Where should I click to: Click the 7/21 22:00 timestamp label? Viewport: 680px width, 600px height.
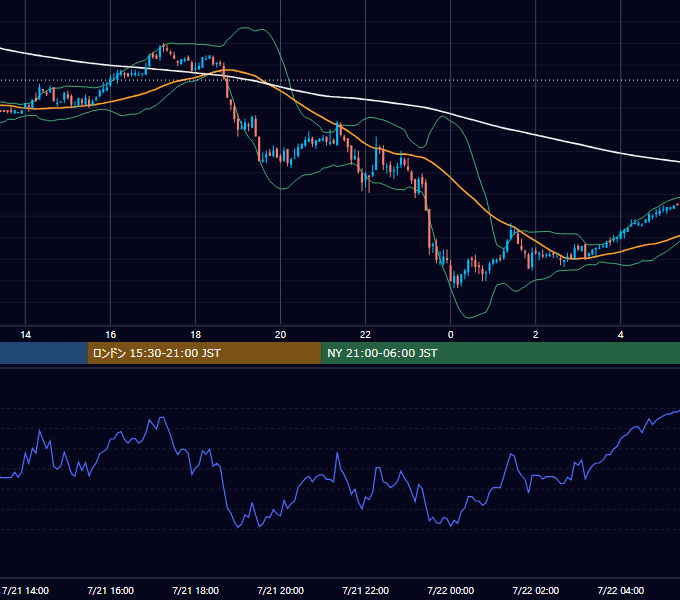tap(366, 590)
